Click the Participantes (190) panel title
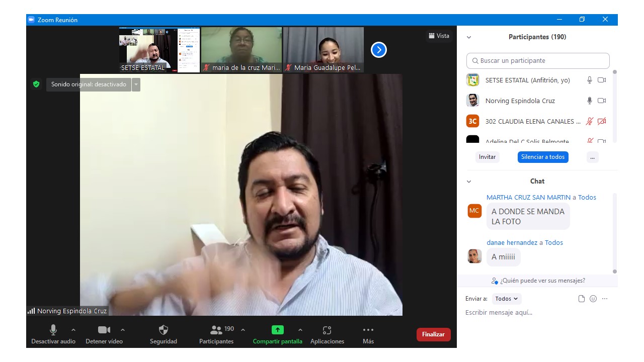The image size is (644, 362). (x=537, y=37)
